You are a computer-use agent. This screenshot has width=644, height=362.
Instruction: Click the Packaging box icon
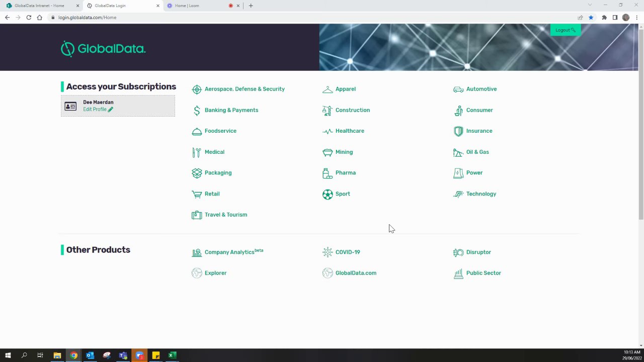point(197,173)
